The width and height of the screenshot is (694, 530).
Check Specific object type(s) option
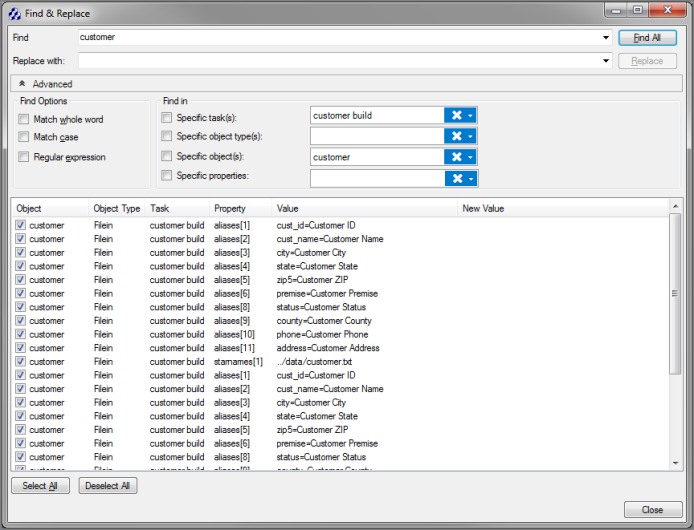[166, 136]
